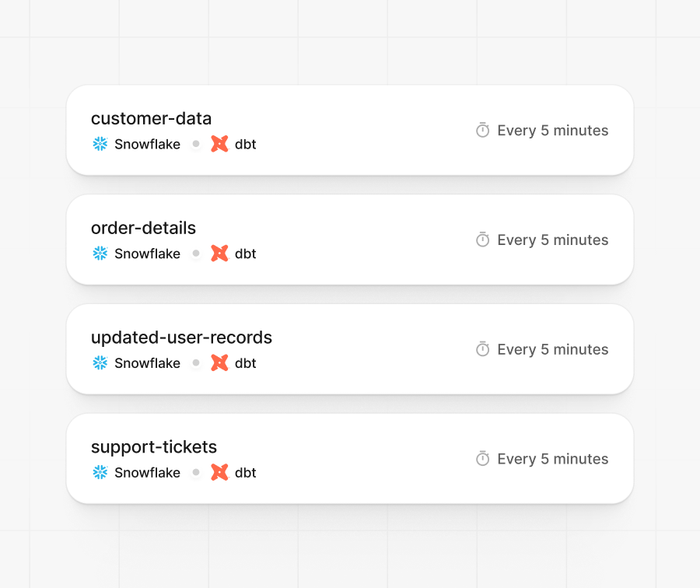Viewport: 700px width, 588px height.
Task: Select the dbt icon under updated-user-records
Action: (x=219, y=363)
